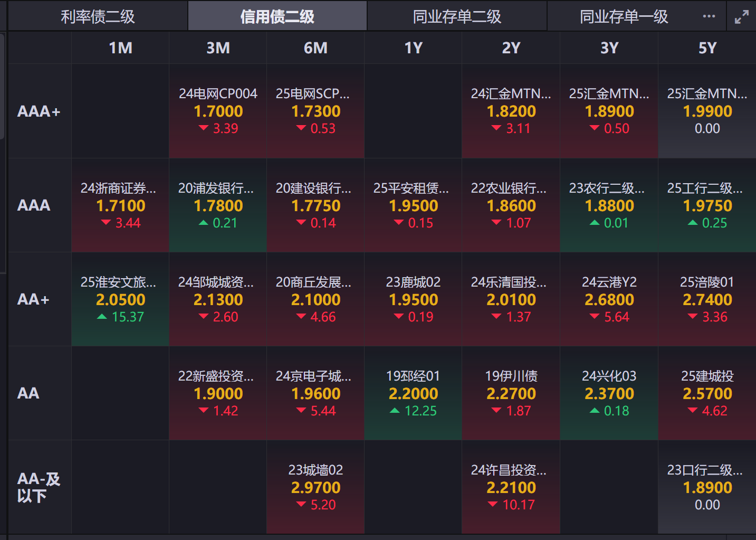The height and width of the screenshot is (540, 756).
Task: Open the 23鹿城02 bond cell
Action: [413, 299]
